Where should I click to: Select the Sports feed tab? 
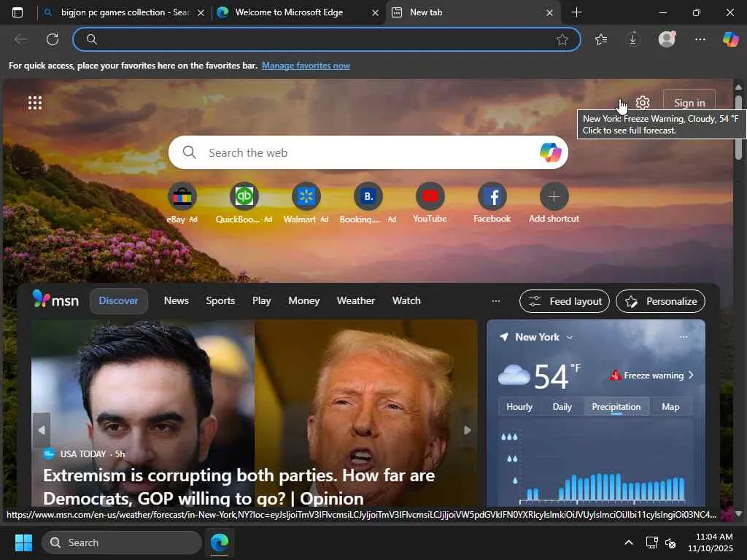pyautogui.click(x=220, y=301)
